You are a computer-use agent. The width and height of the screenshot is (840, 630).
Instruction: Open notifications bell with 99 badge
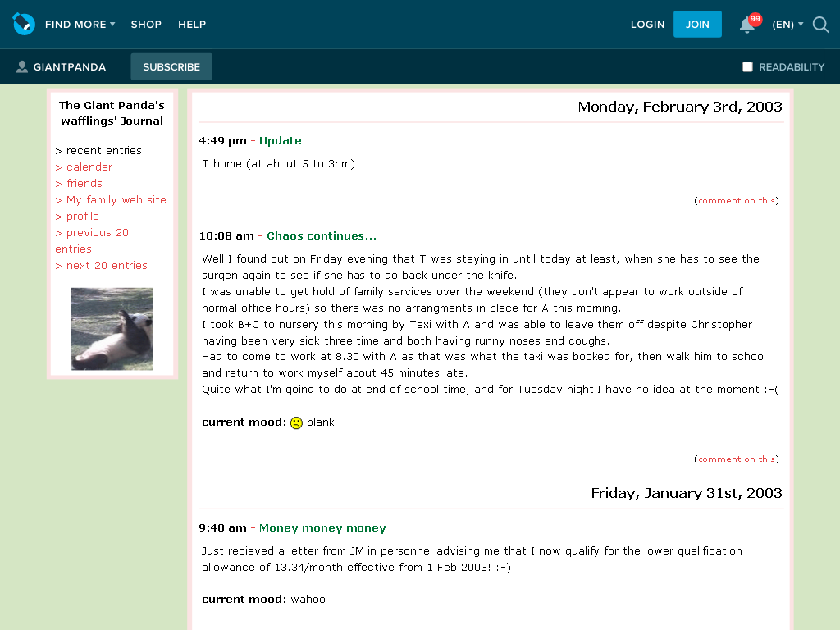(749, 24)
